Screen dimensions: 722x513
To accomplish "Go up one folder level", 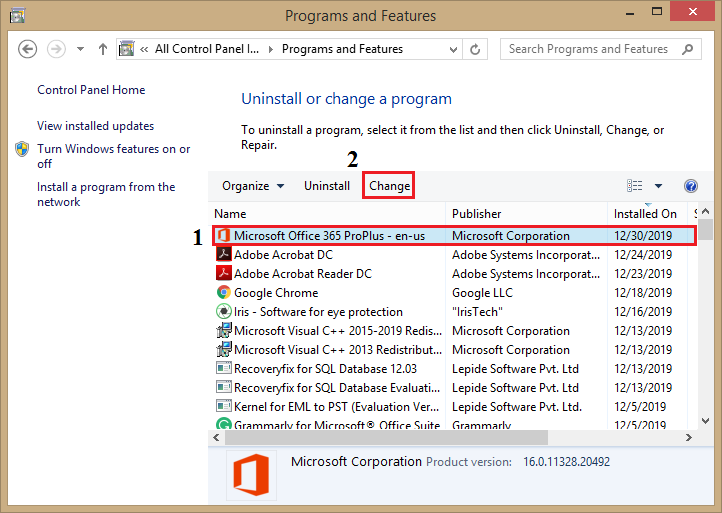I will pos(103,49).
